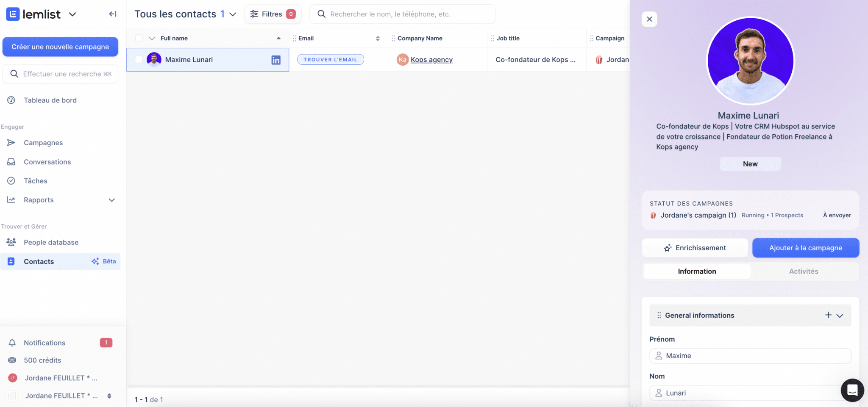Click the Filtres zero count badge

[291, 14]
